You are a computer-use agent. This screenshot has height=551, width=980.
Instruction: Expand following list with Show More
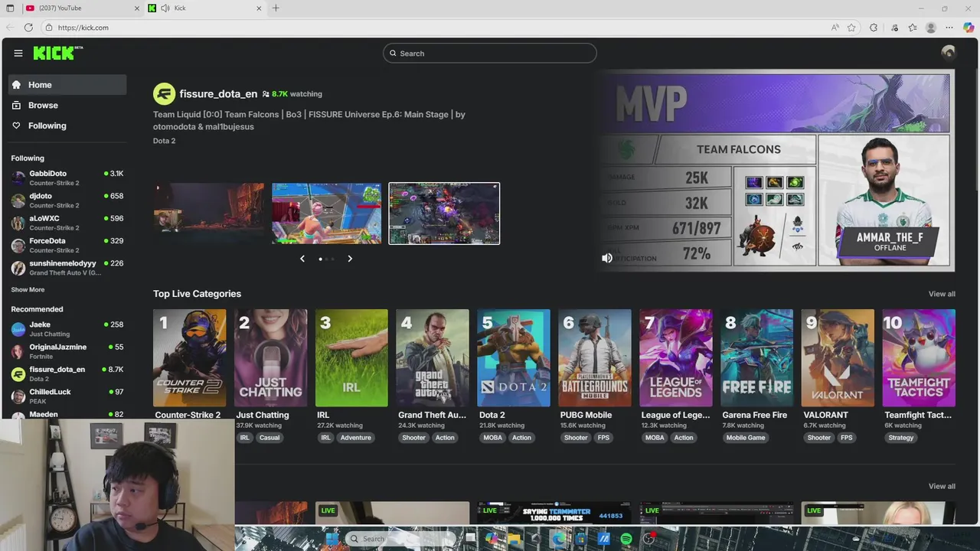coord(28,290)
